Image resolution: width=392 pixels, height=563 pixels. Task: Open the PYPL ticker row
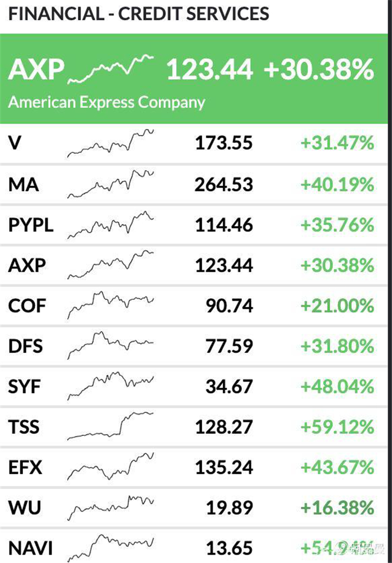194,225
